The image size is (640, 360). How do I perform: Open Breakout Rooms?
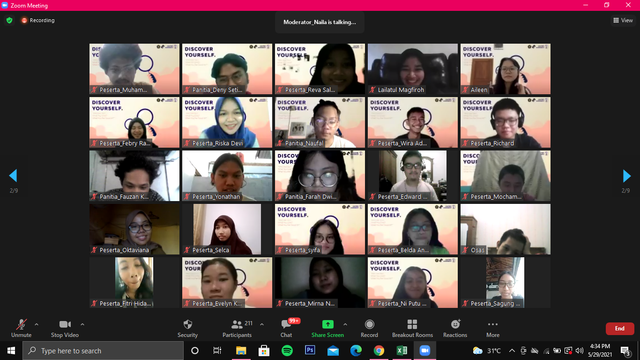coord(412,328)
